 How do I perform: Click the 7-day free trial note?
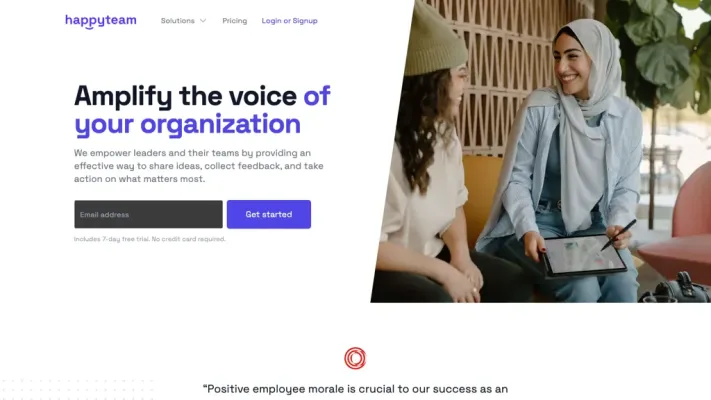[150, 239]
